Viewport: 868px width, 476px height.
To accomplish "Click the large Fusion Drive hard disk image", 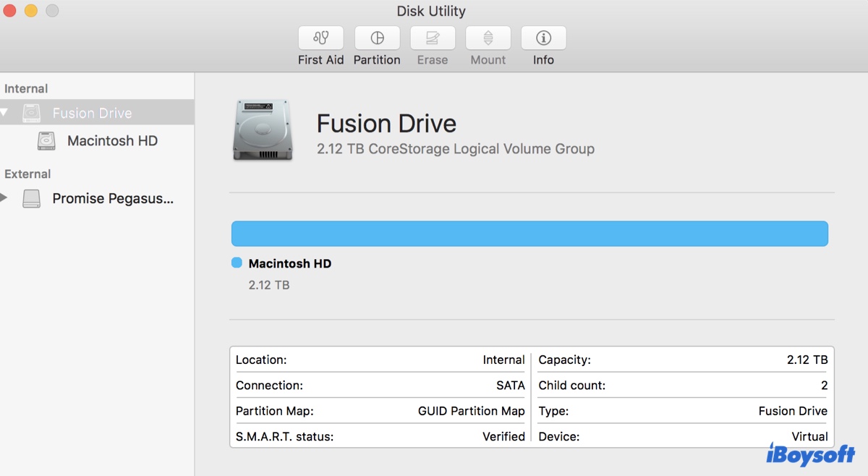I will tap(263, 128).
